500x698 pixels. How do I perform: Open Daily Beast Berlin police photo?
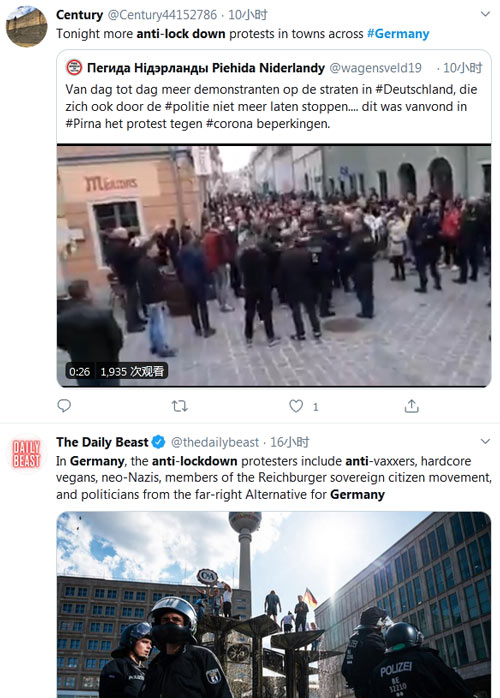(274, 605)
